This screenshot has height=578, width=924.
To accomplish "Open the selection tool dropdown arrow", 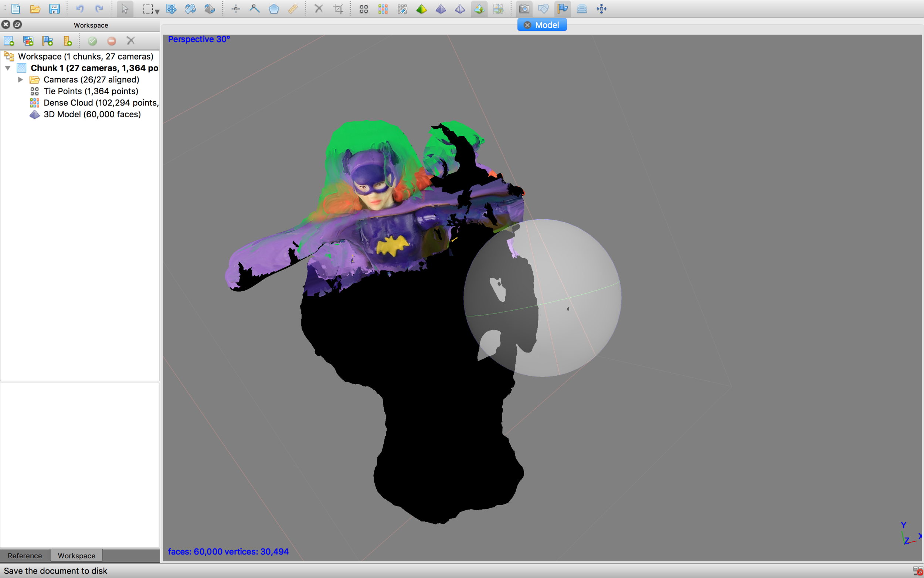I will pyautogui.click(x=157, y=11).
